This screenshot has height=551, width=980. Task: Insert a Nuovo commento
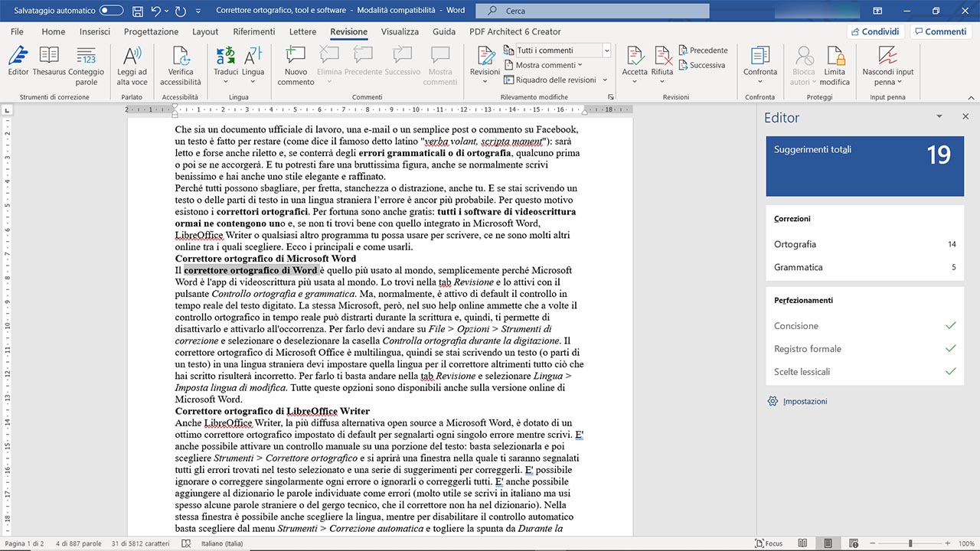point(296,66)
